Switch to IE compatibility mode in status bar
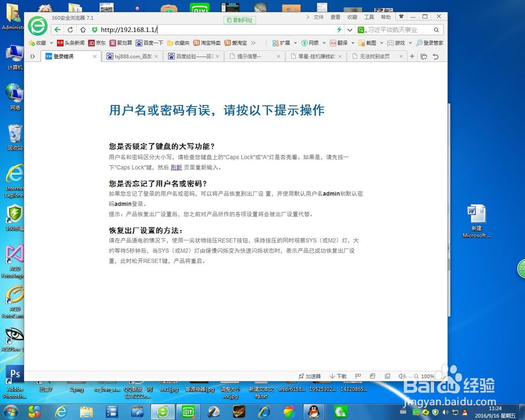The width and height of the screenshot is (525, 420). pos(372,376)
